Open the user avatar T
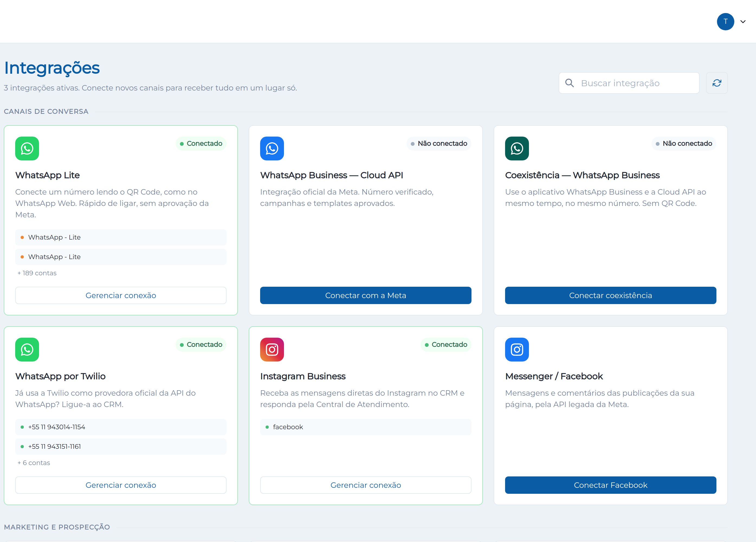The image size is (756, 542). (x=726, y=22)
